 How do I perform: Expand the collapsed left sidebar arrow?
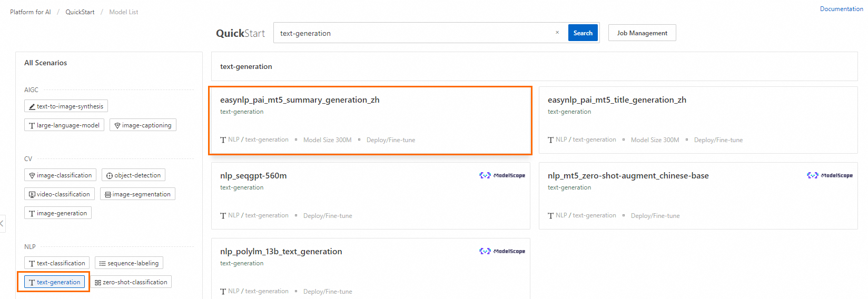pyautogui.click(x=2, y=223)
